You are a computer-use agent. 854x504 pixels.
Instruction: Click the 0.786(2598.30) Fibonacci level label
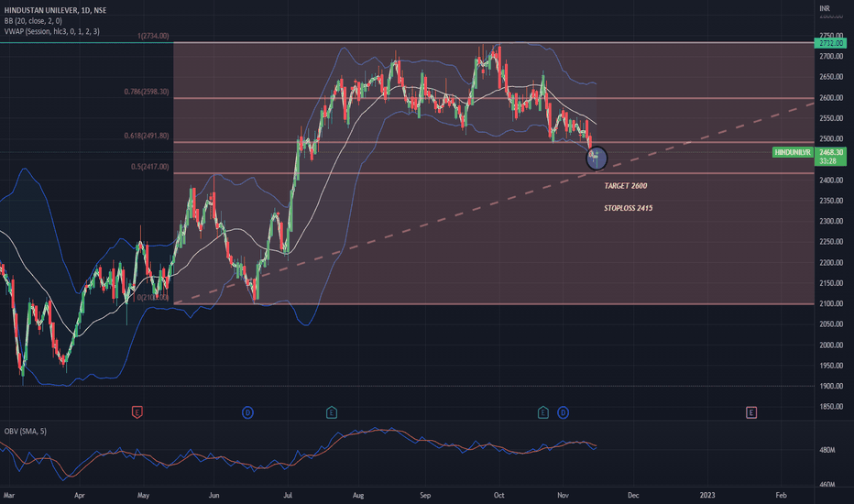(x=147, y=92)
